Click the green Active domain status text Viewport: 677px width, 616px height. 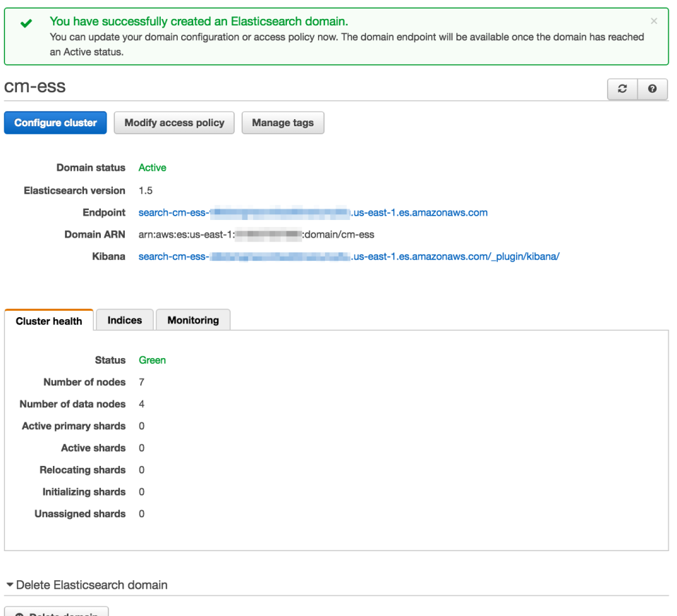click(152, 168)
